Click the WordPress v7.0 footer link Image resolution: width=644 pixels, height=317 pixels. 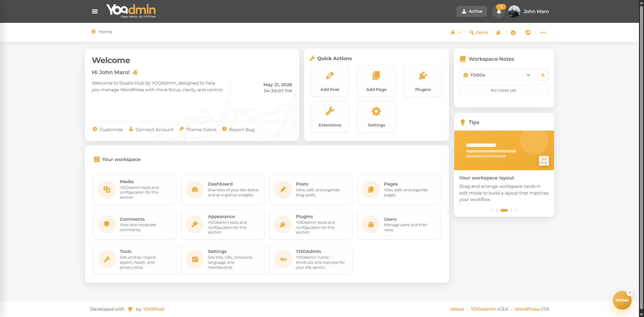coord(532,309)
